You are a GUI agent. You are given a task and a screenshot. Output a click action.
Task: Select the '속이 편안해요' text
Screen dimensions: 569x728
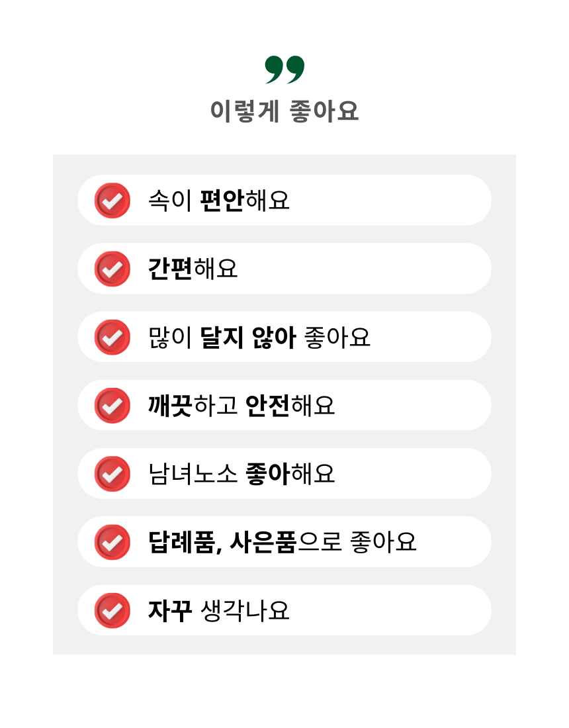tap(219, 200)
